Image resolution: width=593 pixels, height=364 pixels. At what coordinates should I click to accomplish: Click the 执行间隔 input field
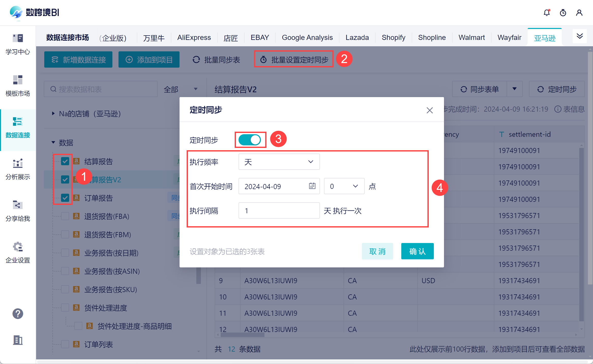[279, 211]
